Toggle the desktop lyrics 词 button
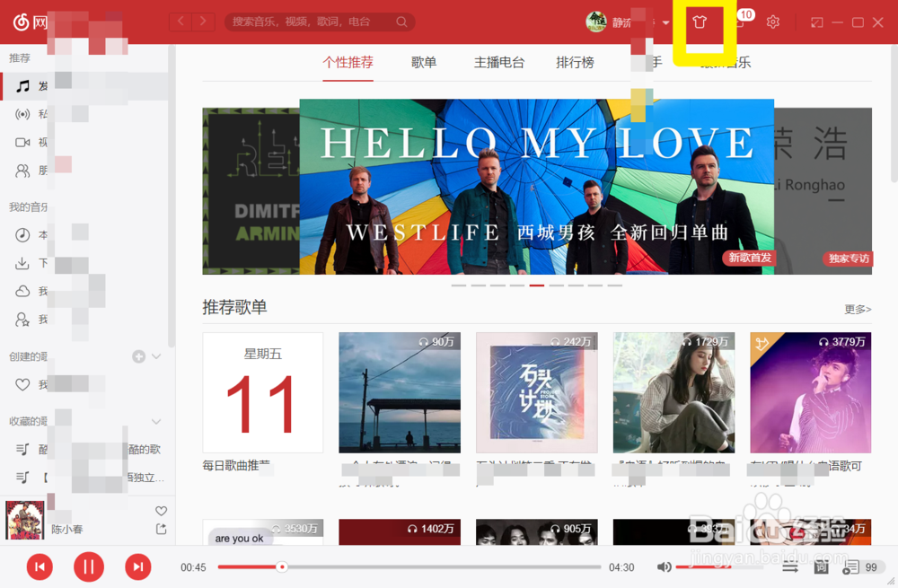The height and width of the screenshot is (588, 898). (x=821, y=566)
